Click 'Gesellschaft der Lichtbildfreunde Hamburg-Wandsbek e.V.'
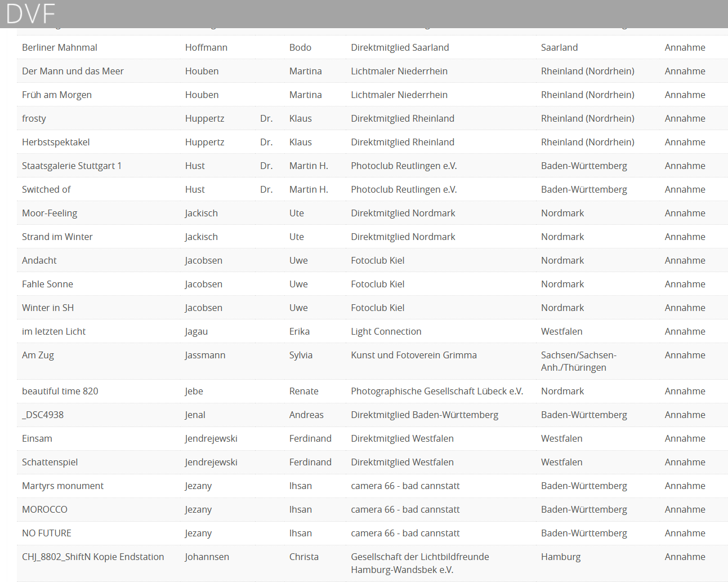Image resolution: width=728 pixels, height=582 pixels. pos(420,563)
